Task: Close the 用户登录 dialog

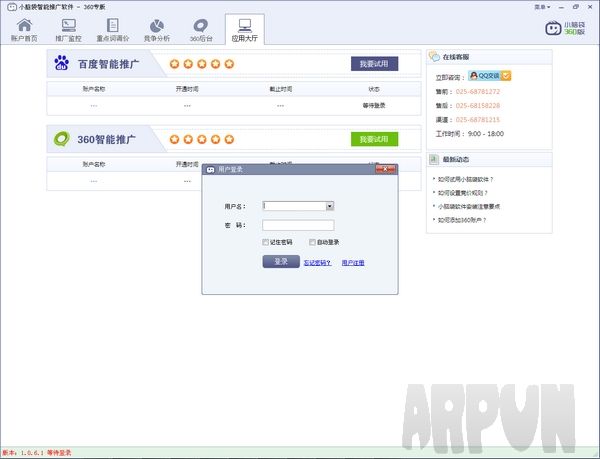Action: pos(385,169)
